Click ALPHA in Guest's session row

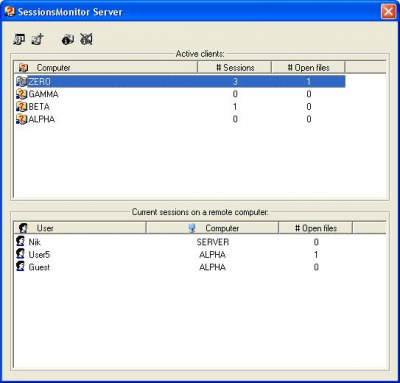(212, 267)
